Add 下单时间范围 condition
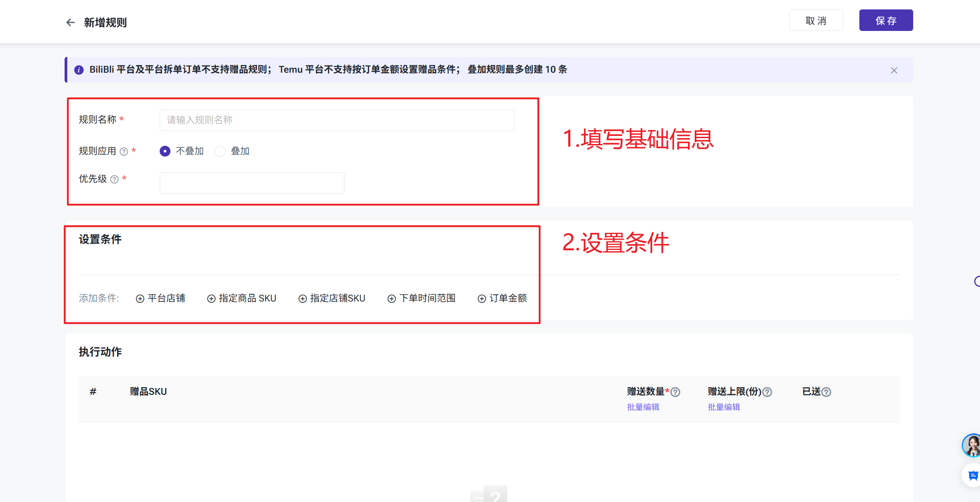 pos(422,298)
